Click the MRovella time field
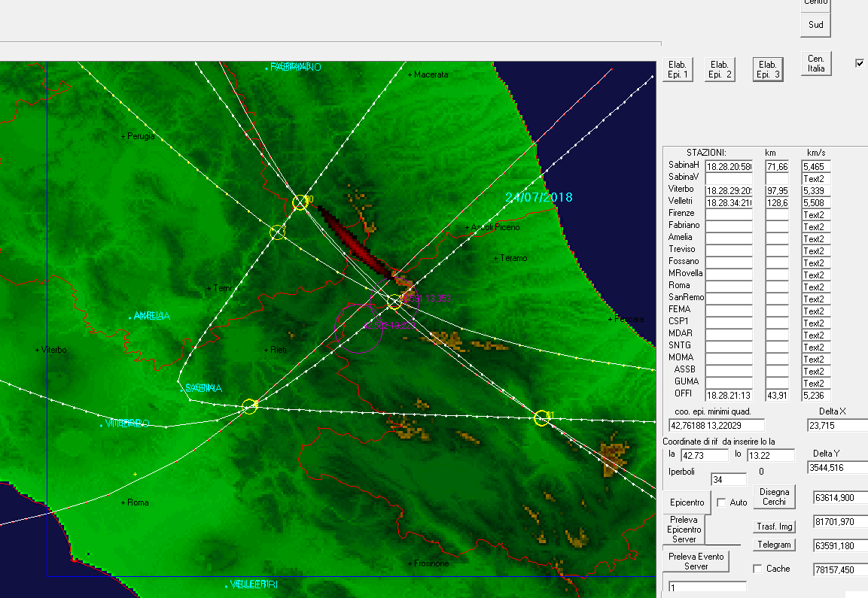Image resolution: width=868 pixels, height=598 pixels. pos(729,275)
